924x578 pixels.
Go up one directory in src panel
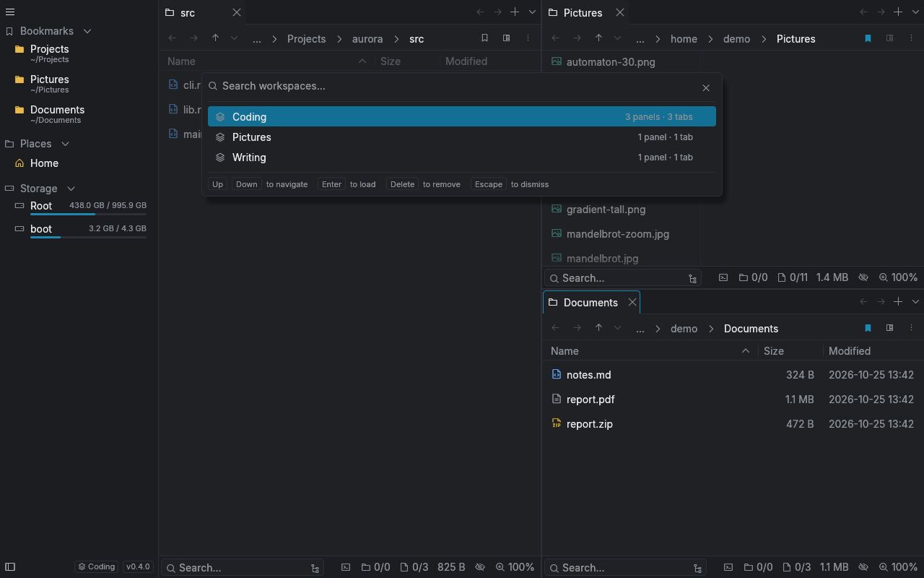tap(215, 38)
